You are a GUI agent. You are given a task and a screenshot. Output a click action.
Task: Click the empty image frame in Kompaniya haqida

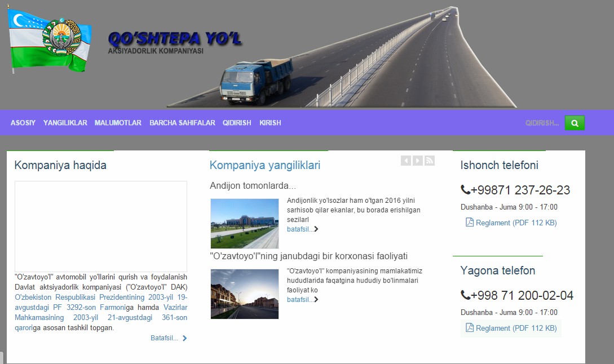tap(101, 226)
